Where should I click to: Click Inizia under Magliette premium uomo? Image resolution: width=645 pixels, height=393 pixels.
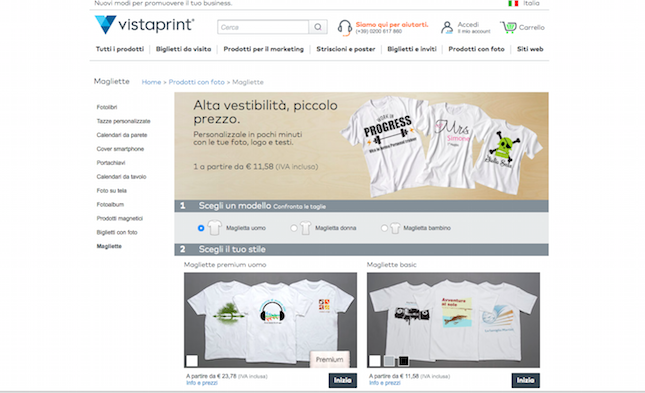pyautogui.click(x=343, y=380)
